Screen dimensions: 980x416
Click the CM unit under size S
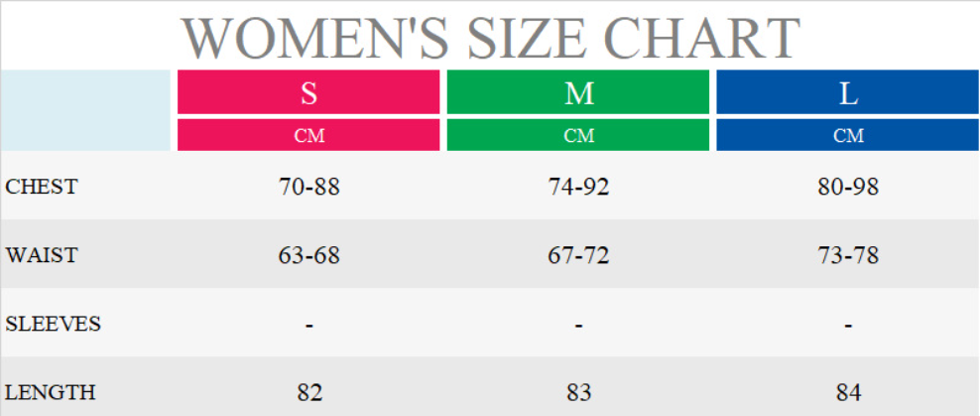(308, 136)
